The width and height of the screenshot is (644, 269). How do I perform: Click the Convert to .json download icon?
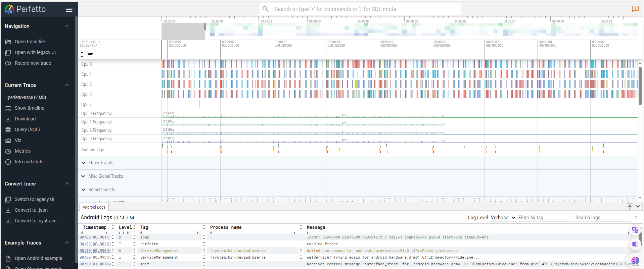pyautogui.click(x=8, y=210)
